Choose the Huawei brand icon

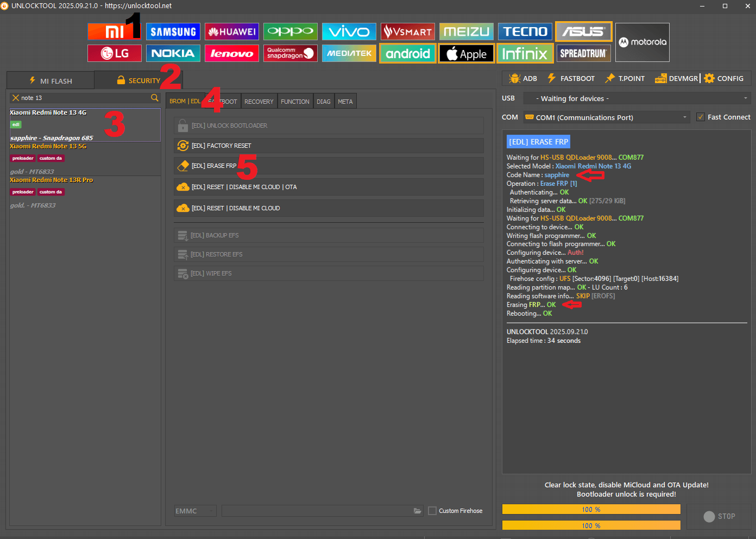coord(232,32)
